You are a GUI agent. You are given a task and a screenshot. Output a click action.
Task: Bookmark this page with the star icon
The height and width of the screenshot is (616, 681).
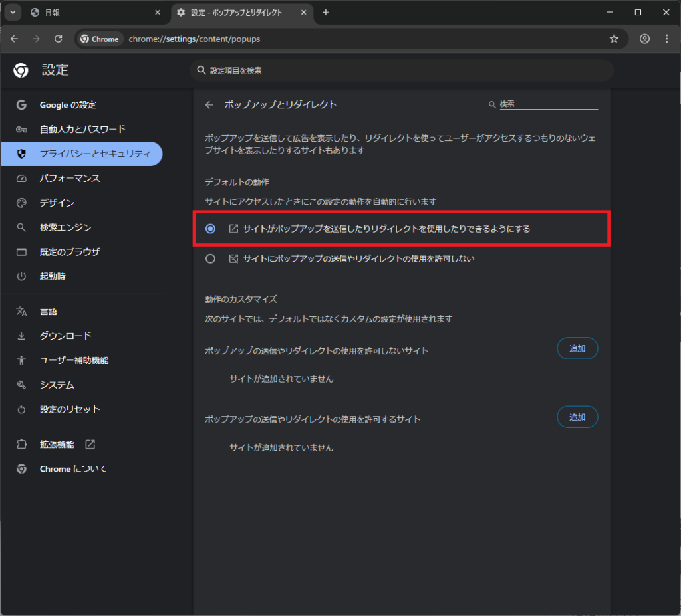tap(614, 39)
